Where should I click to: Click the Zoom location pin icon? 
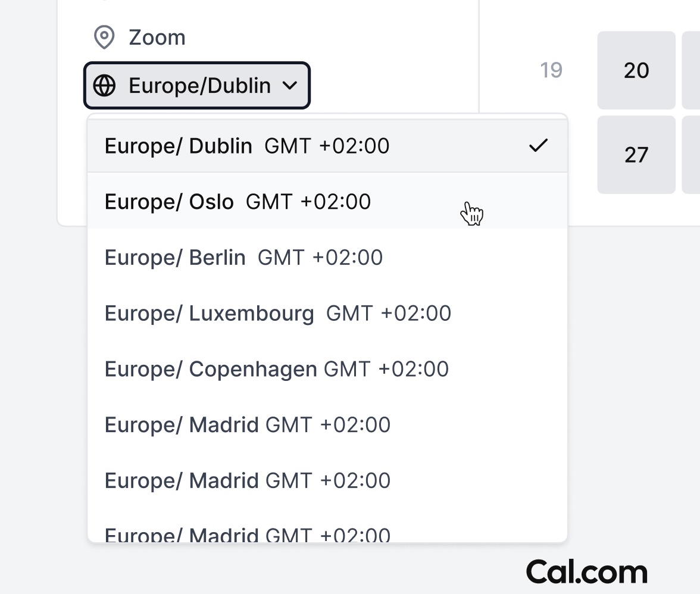[x=105, y=37]
